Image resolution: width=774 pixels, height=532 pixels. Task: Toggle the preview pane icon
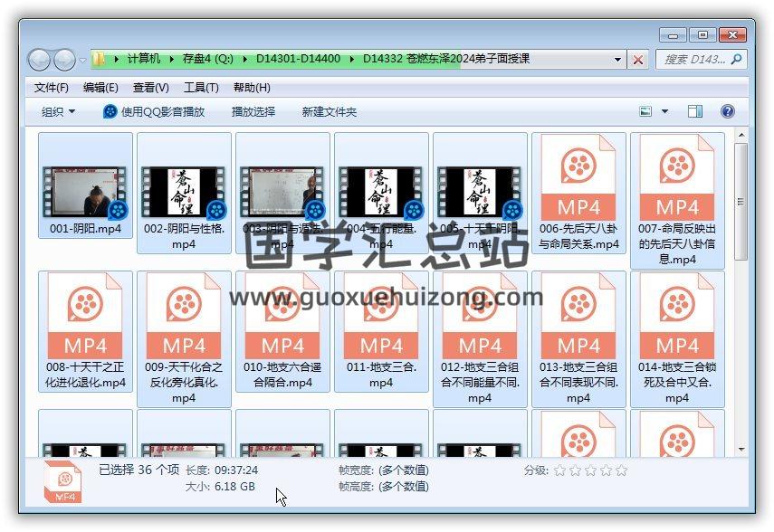[695, 111]
